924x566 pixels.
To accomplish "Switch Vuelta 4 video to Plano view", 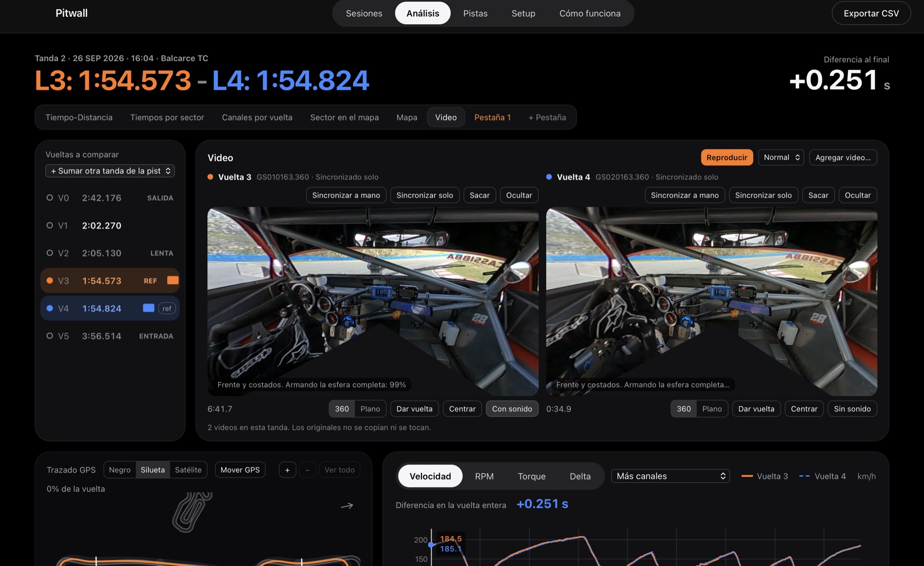I will click(x=712, y=409).
